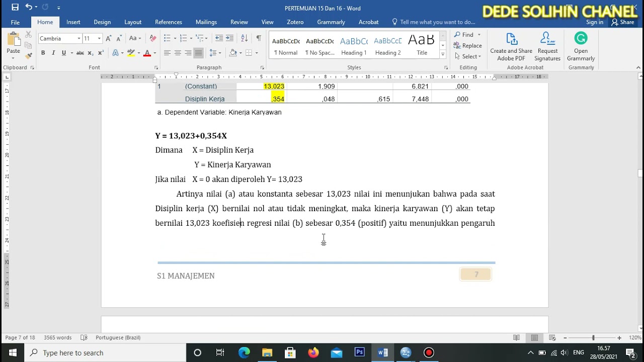Open the font size dropdown
The height and width of the screenshot is (362, 644).
click(x=99, y=38)
